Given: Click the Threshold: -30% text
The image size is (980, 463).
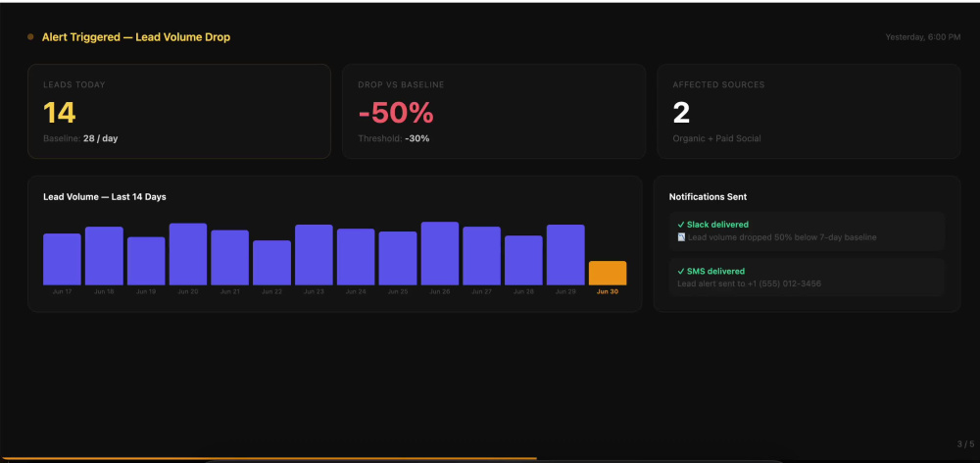Looking at the screenshot, I should [394, 138].
